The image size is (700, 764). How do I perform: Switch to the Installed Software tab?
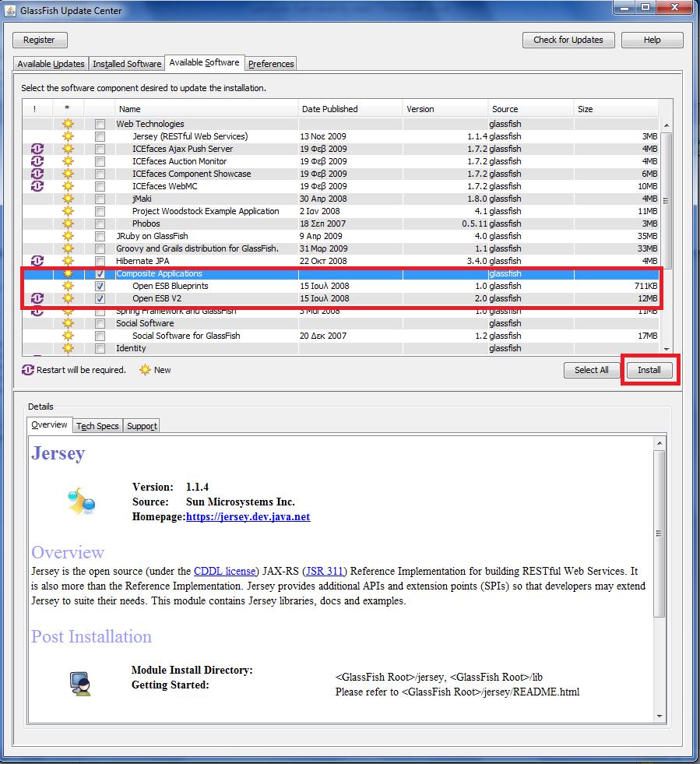pyautogui.click(x=127, y=64)
